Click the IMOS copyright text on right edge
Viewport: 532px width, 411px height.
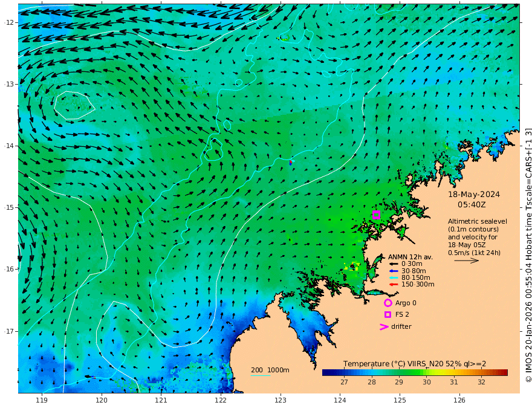528,255
